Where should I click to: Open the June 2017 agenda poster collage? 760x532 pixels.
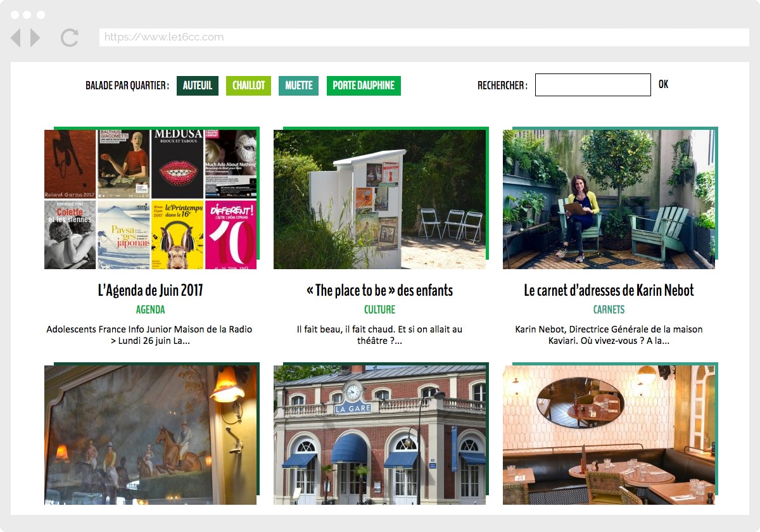tap(150, 199)
